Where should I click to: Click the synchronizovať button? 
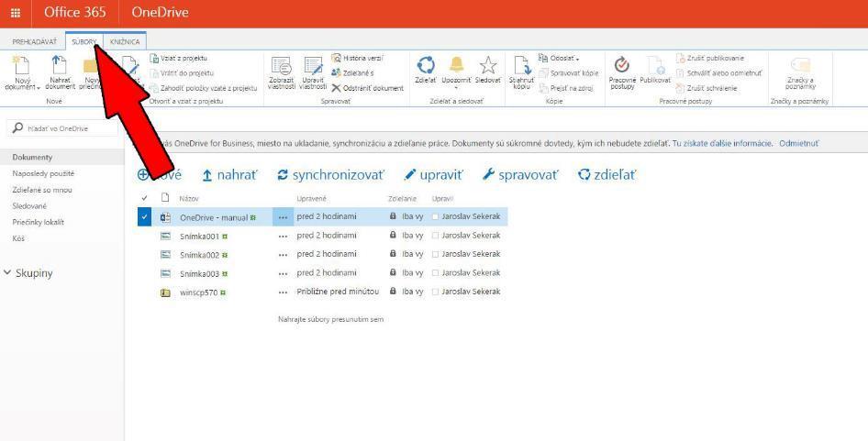tap(330, 175)
